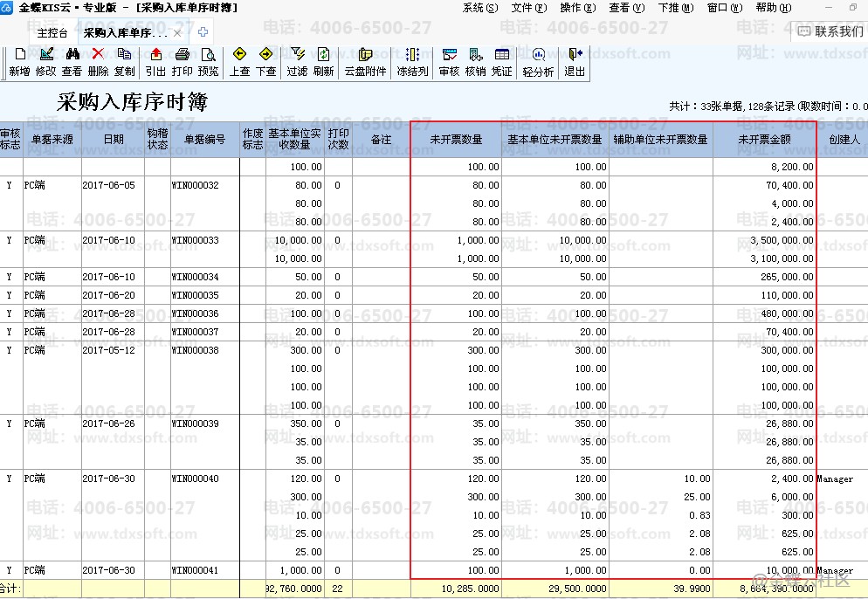Click the 基本单位实收数量 column header
The height and width of the screenshot is (599, 868).
[x=294, y=140]
